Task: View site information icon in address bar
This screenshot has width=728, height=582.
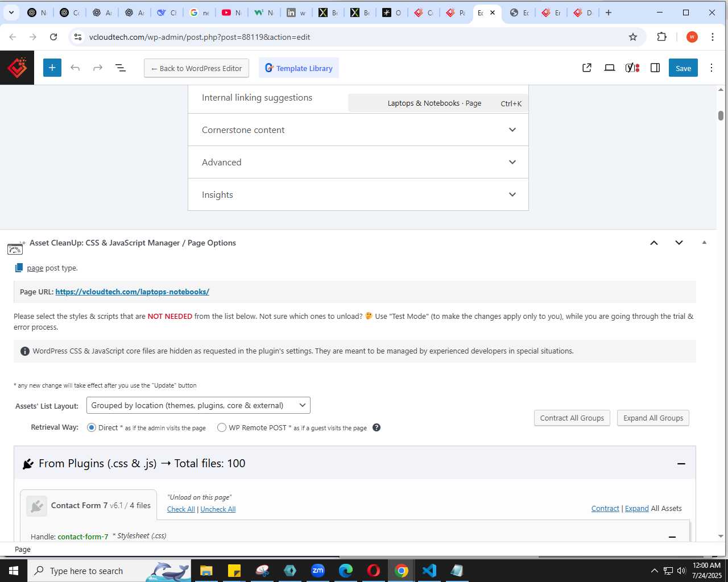Action: (x=78, y=37)
